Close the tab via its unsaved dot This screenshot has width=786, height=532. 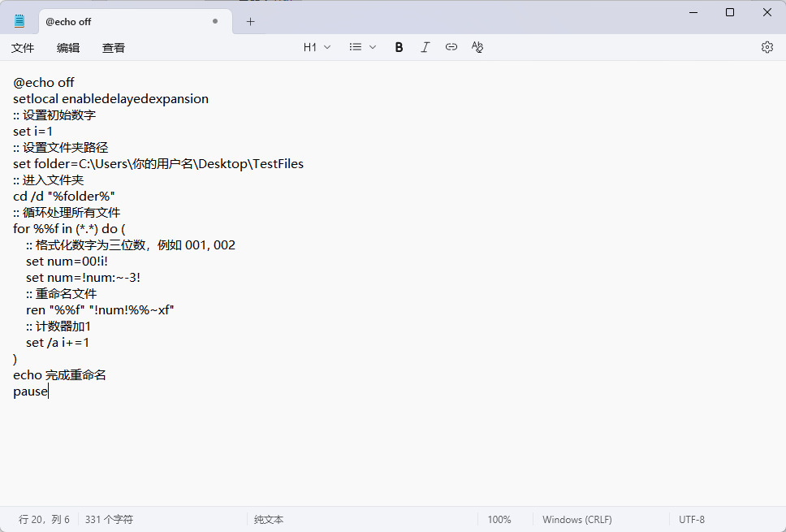click(215, 22)
